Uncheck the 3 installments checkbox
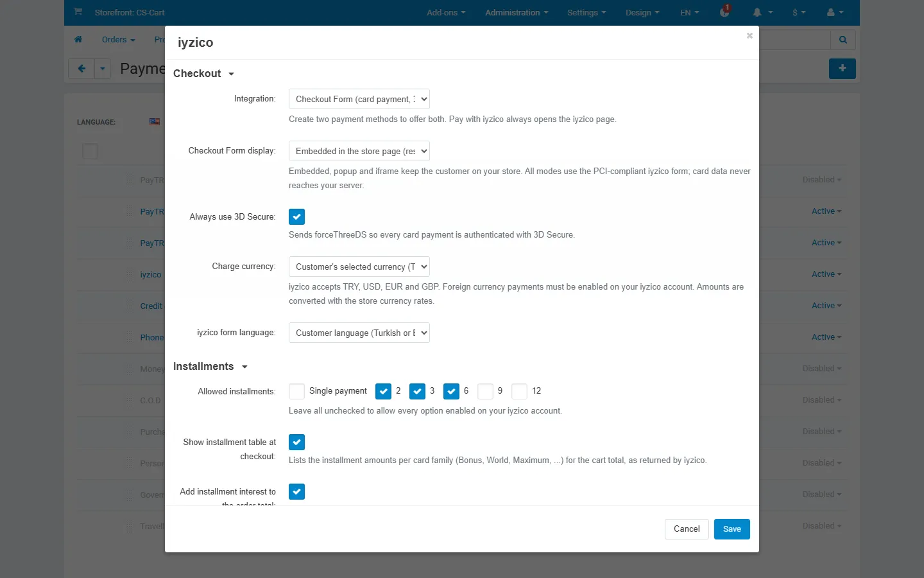Screen dimensions: 924x578 click(x=417, y=391)
